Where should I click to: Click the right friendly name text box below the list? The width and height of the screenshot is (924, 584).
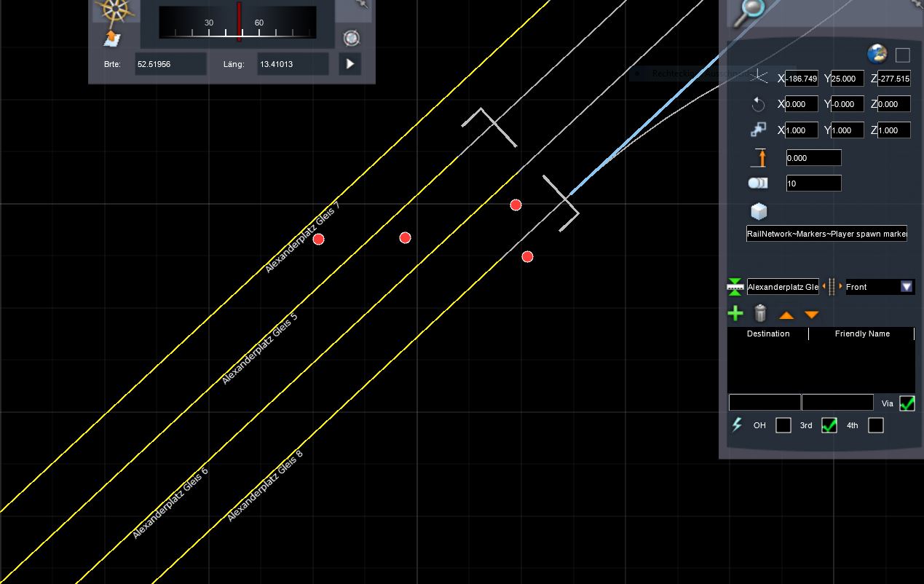837,403
